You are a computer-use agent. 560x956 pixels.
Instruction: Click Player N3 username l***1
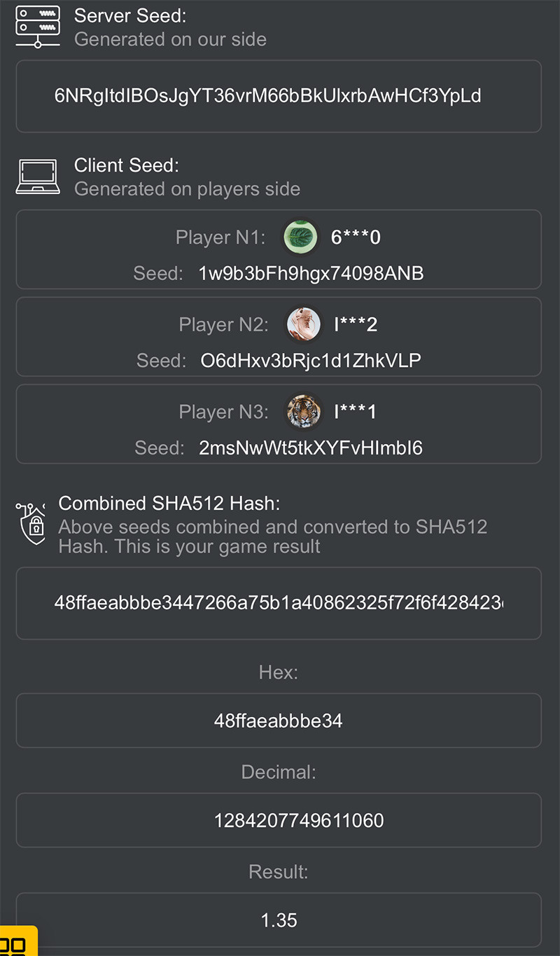click(x=356, y=412)
